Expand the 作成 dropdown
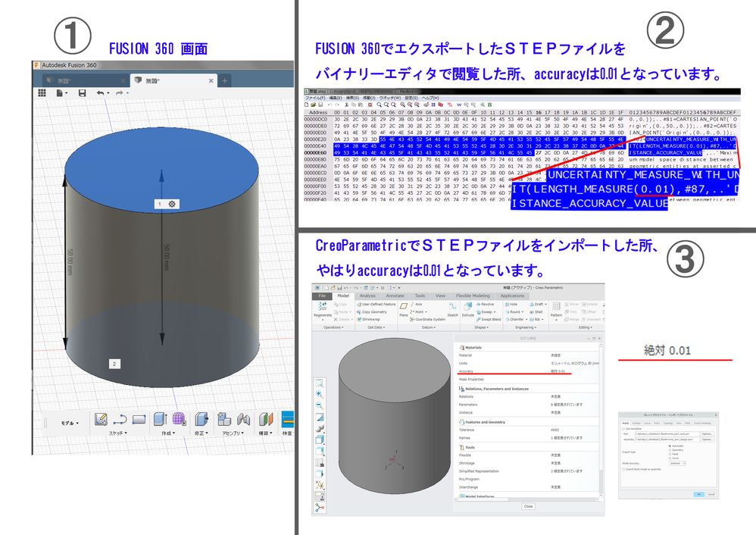This screenshot has width=756, height=535. (x=168, y=433)
